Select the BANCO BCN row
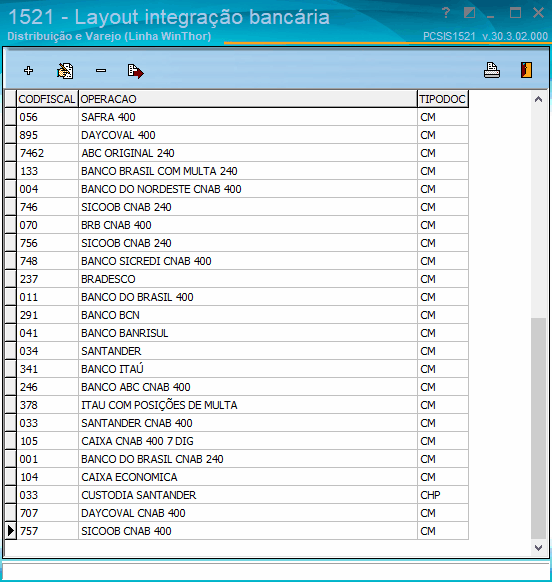This screenshot has height=582, width=552. coord(236,315)
